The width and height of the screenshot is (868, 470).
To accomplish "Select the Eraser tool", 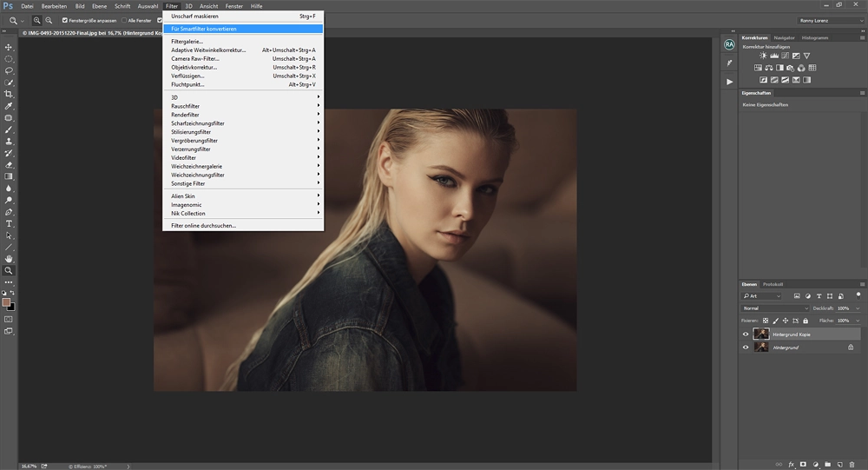I will click(x=9, y=164).
